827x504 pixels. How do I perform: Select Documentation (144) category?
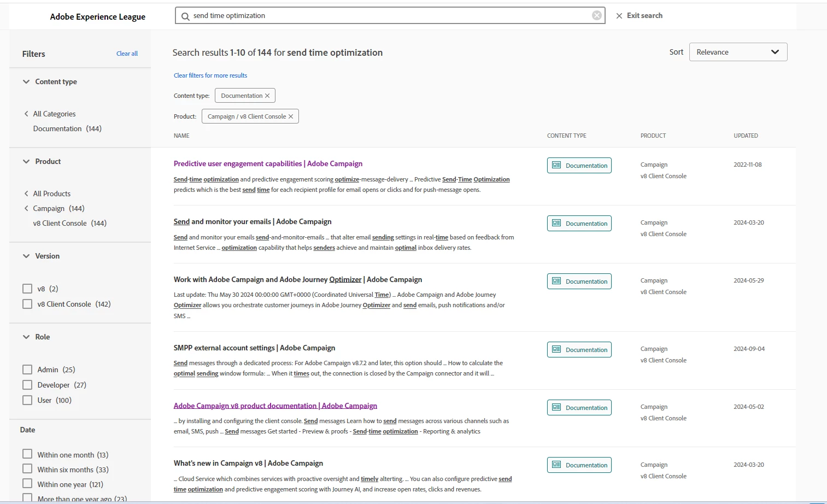67,128
